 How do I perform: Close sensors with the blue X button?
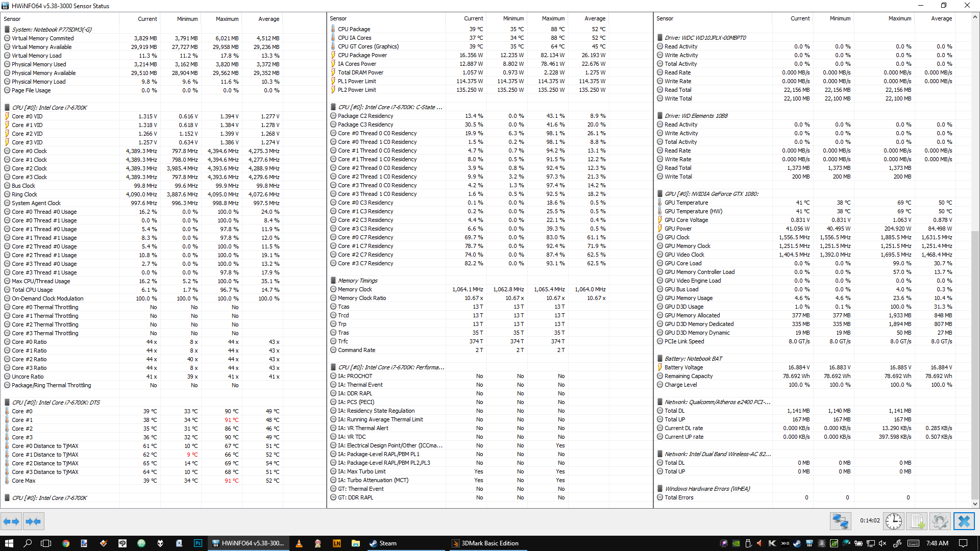[964, 521]
